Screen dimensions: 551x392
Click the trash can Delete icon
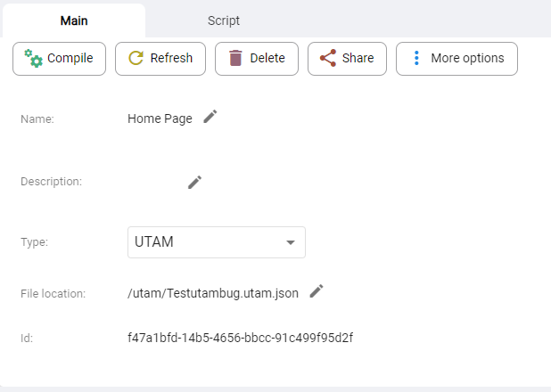pyautogui.click(x=235, y=58)
